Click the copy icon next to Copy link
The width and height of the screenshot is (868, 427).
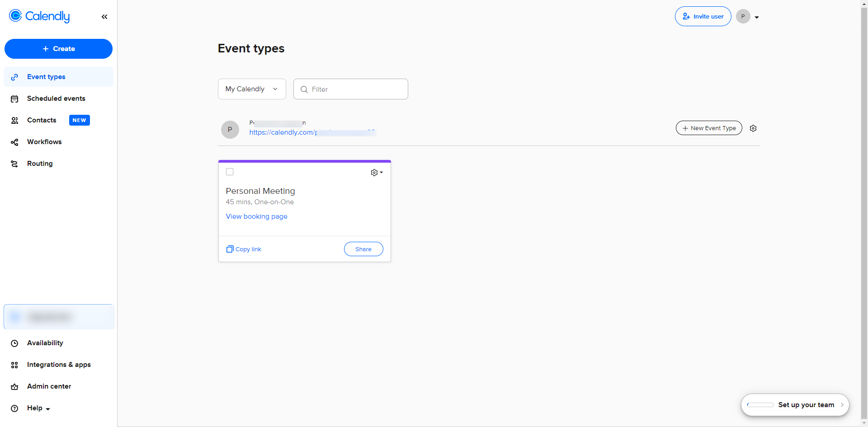tap(230, 249)
